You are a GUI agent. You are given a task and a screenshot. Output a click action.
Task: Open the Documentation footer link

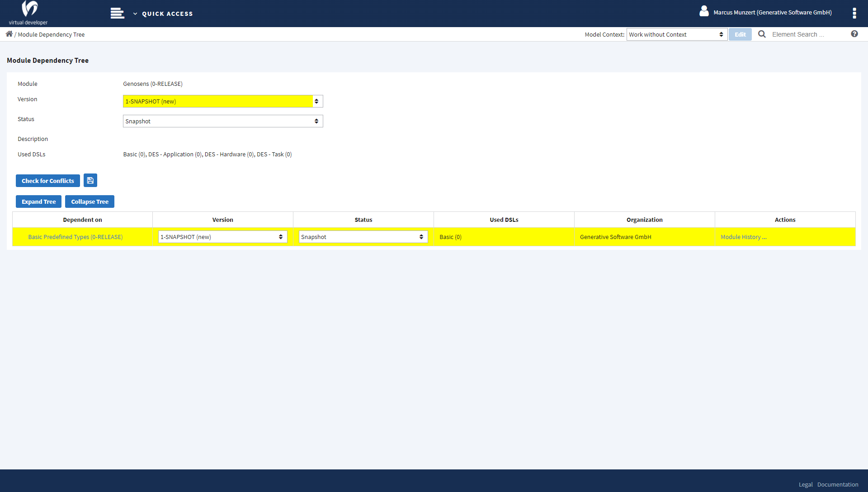(838, 485)
